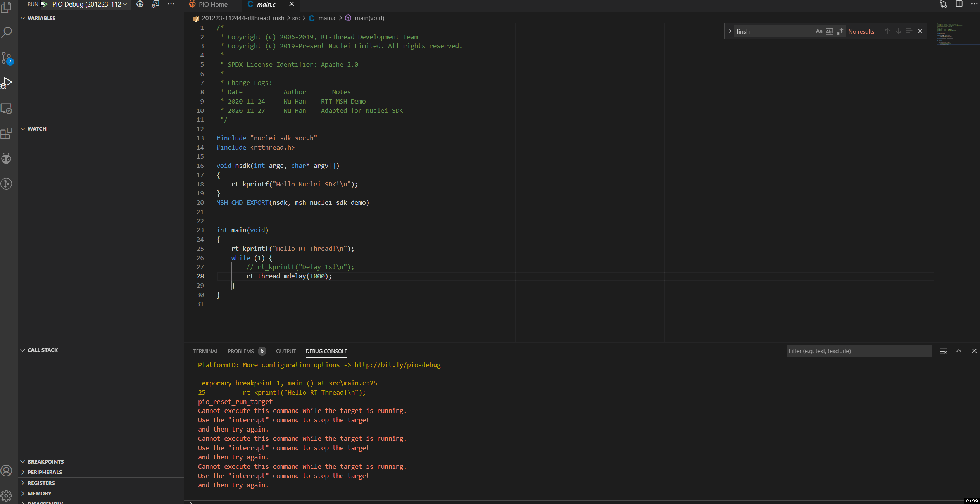
Task: Switch to the PIO Home tab
Action: pyautogui.click(x=212, y=4)
